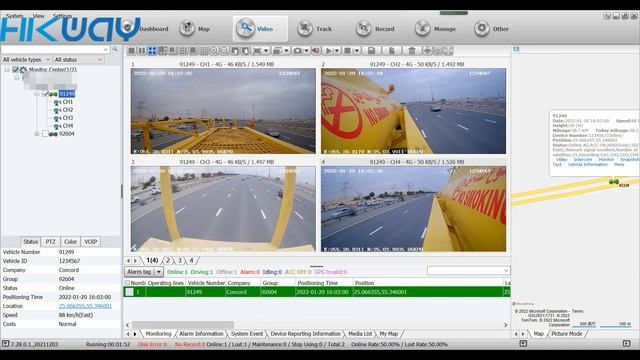Click the stop toolbar icon
Screen dimensions: 640x360
tap(348, 51)
